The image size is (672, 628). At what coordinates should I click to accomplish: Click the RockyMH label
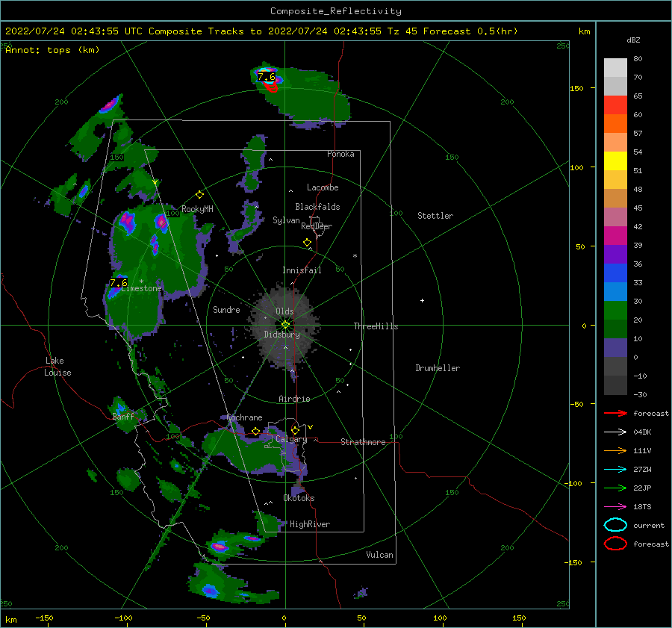click(197, 209)
